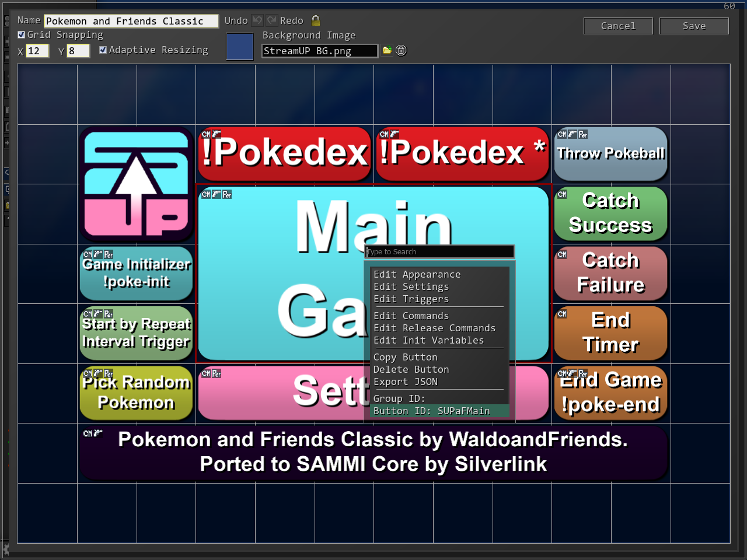Select the Catch Success deck button
This screenshot has height=560, width=747.
pyautogui.click(x=610, y=213)
